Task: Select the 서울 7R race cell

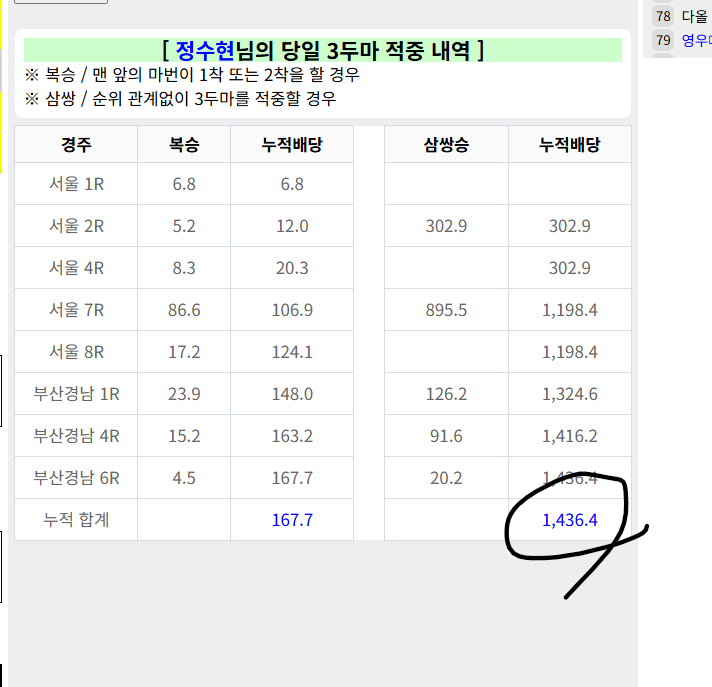Action: click(76, 310)
